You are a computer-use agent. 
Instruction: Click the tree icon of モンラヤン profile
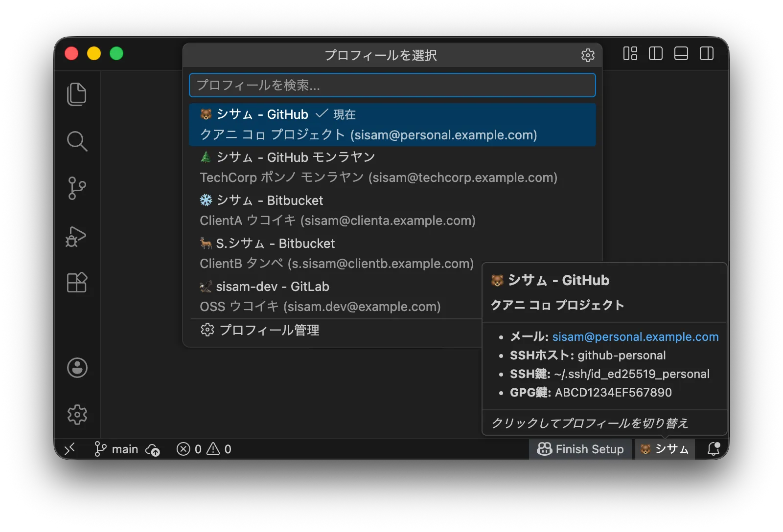pos(206,157)
